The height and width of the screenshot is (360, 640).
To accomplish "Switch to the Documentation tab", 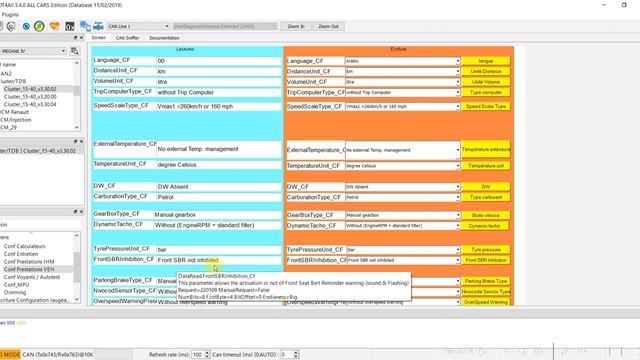I will 164,38.
